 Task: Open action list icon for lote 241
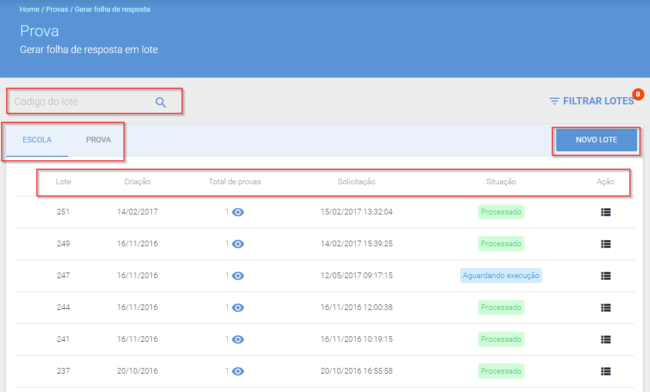606,339
